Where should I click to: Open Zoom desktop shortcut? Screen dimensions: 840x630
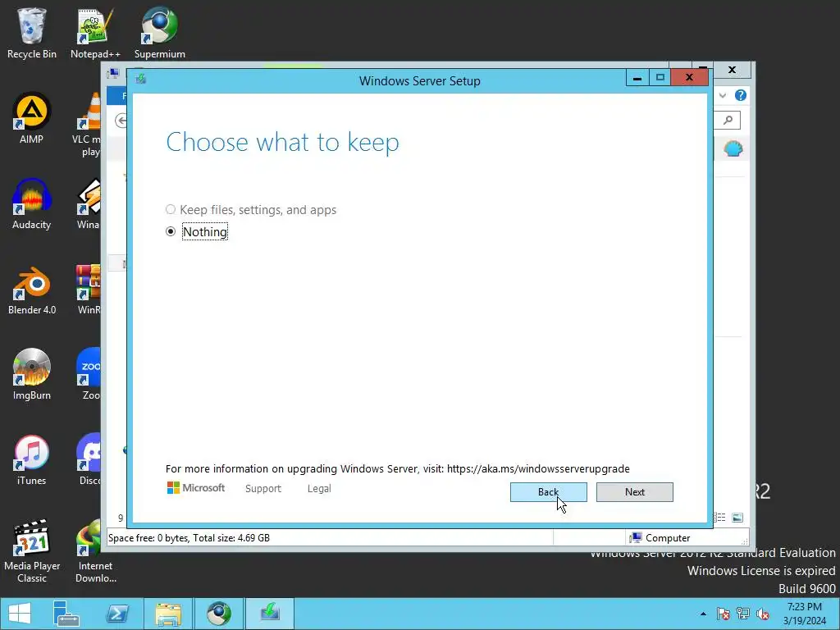89,375
